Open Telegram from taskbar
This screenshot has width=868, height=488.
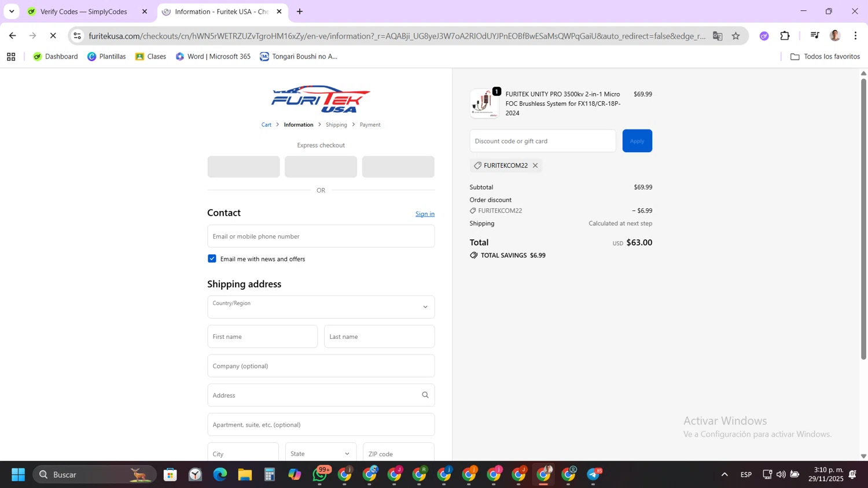click(594, 475)
